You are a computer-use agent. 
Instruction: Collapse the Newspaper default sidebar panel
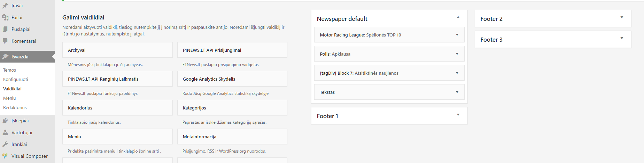[x=458, y=17]
